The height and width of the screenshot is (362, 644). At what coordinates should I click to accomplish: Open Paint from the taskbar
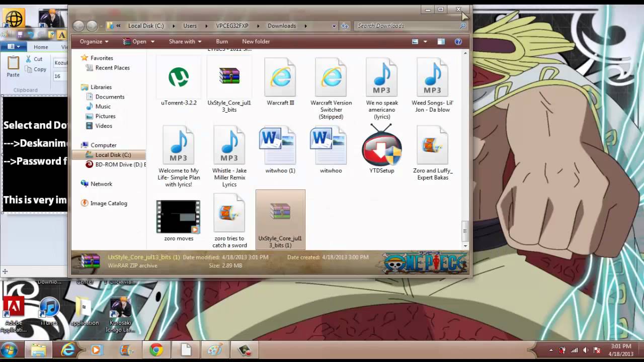point(215,350)
